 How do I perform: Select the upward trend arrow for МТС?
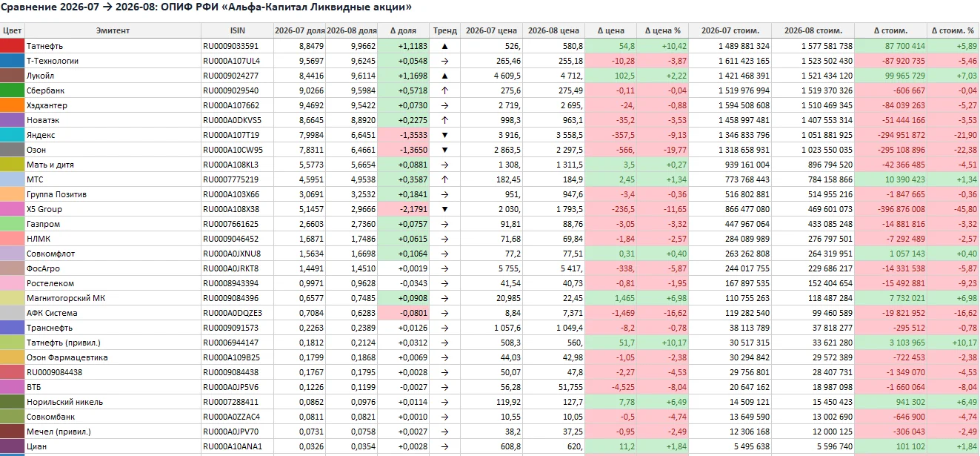[444, 179]
